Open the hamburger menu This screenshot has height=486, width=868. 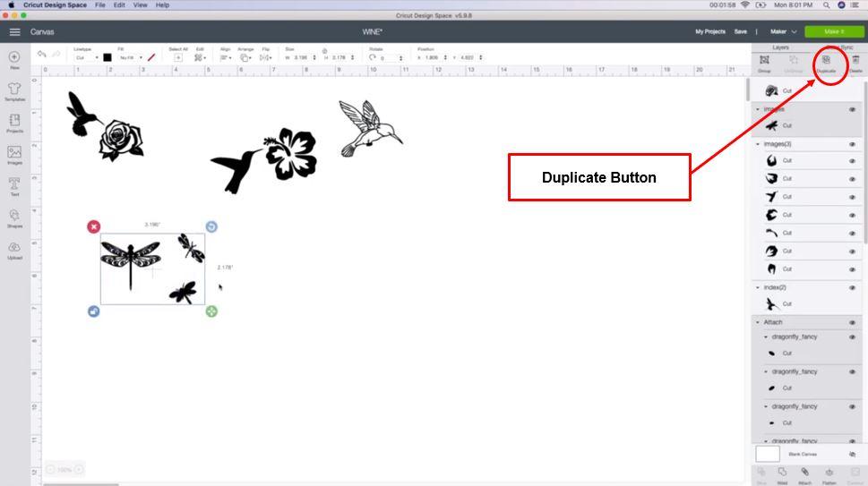click(15, 32)
